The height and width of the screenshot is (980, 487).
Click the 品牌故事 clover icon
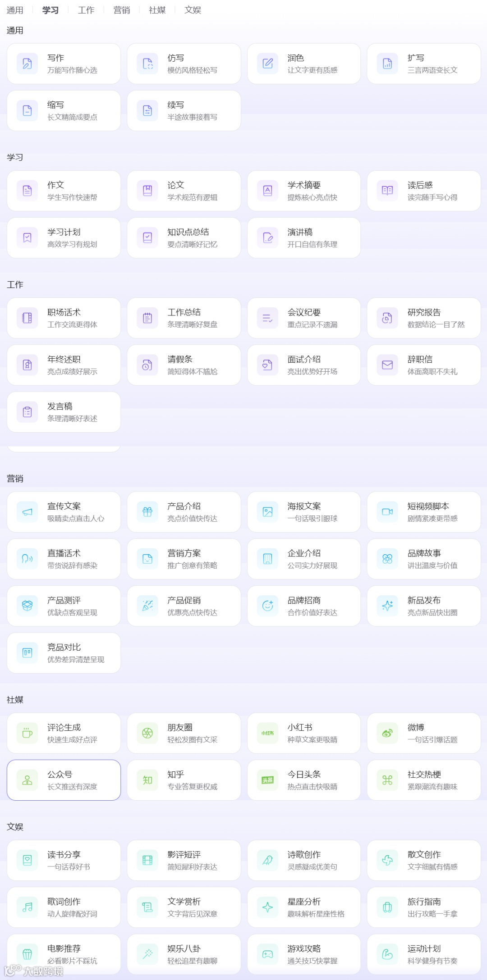pos(388,559)
